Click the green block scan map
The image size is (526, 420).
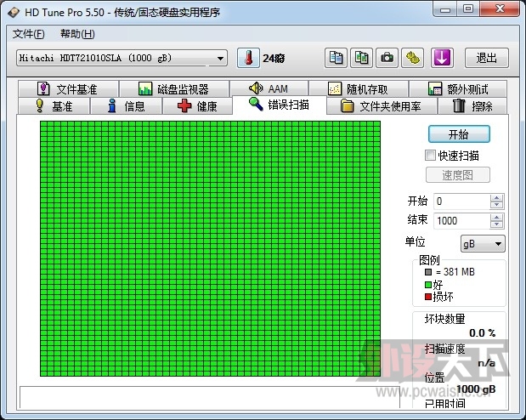[x=211, y=248]
